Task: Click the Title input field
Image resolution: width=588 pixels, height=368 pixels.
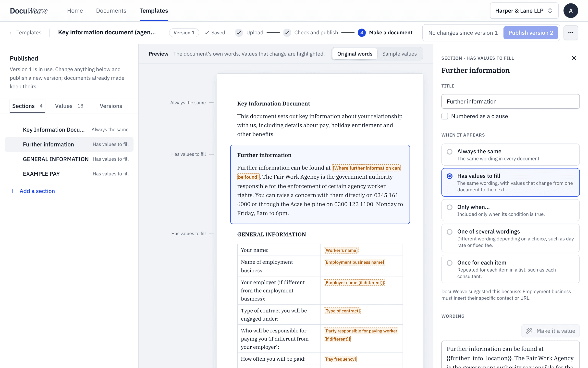Action: pyautogui.click(x=510, y=101)
